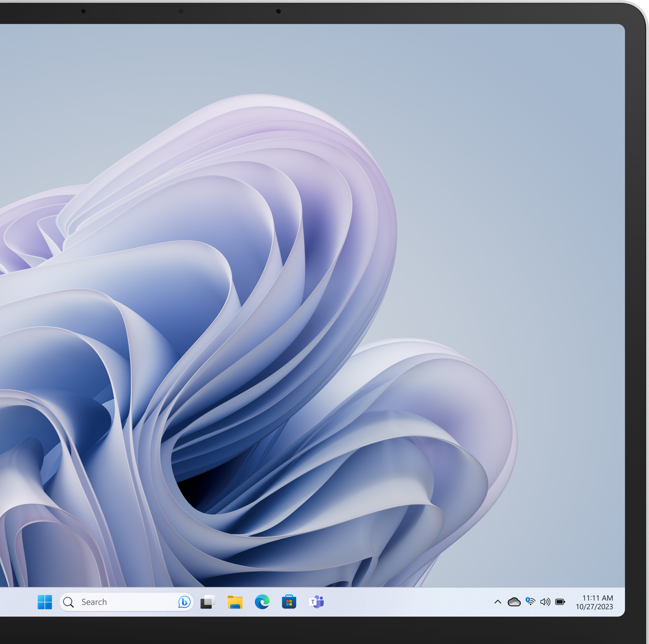Open the Windows Start menu

(x=45, y=602)
